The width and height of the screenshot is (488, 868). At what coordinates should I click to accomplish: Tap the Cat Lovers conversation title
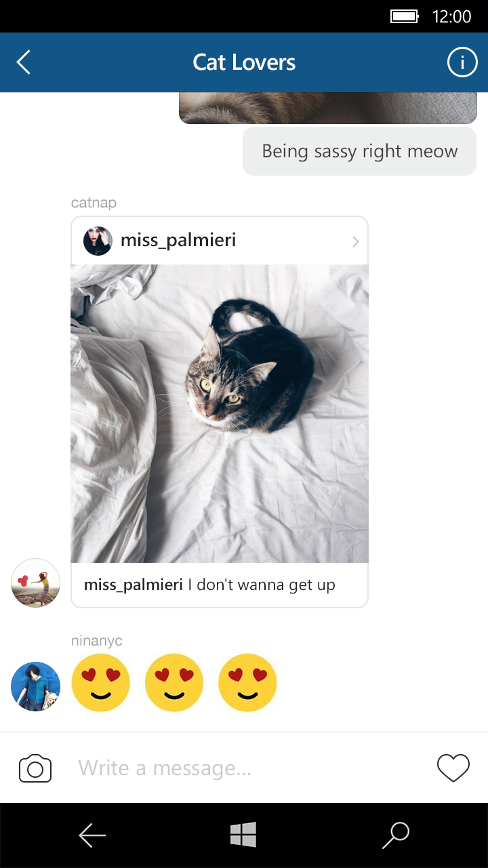[x=244, y=62]
